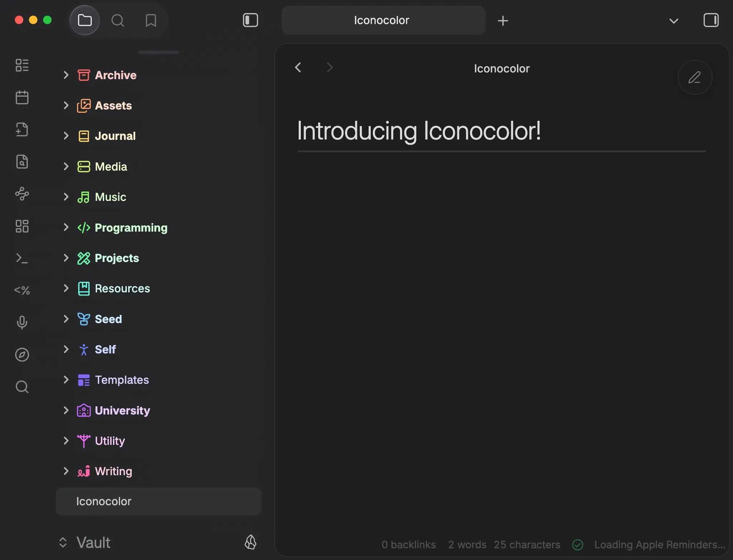Select the Writing folder name
This screenshot has height=560, width=733.
point(113,471)
